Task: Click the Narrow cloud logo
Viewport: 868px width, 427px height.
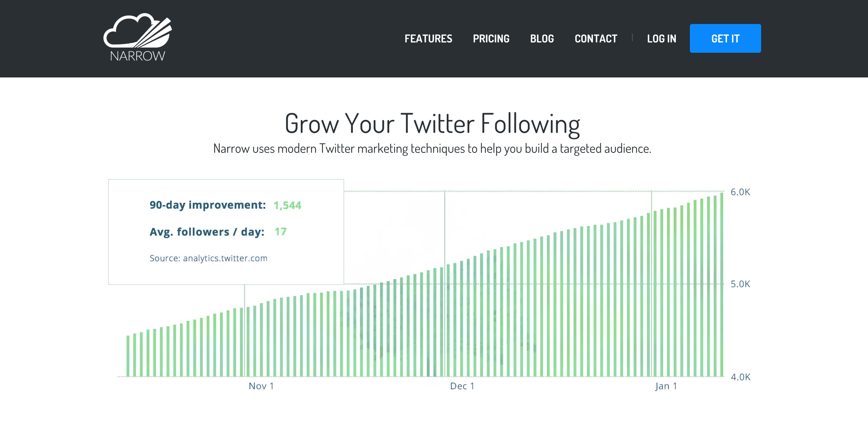Action: [x=138, y=38]
